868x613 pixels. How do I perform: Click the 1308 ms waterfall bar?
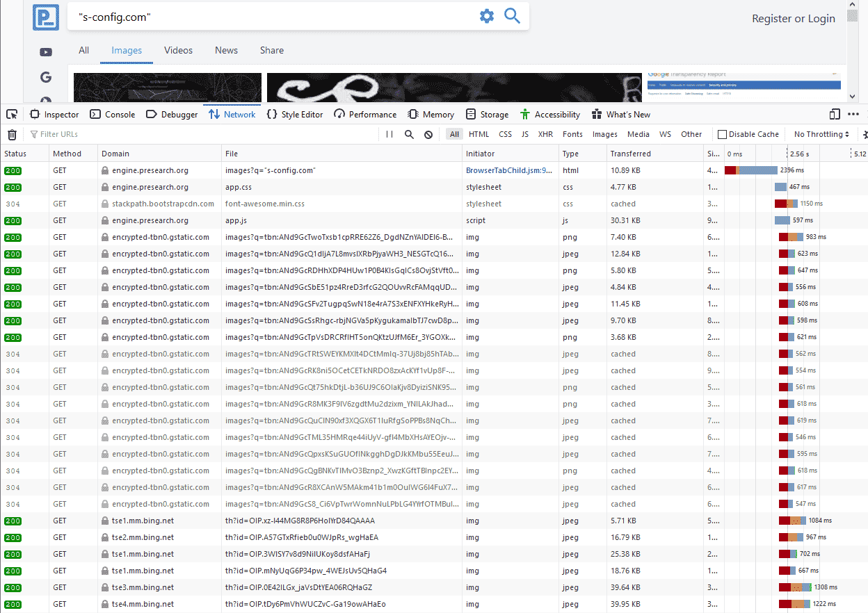pos(795,587)
